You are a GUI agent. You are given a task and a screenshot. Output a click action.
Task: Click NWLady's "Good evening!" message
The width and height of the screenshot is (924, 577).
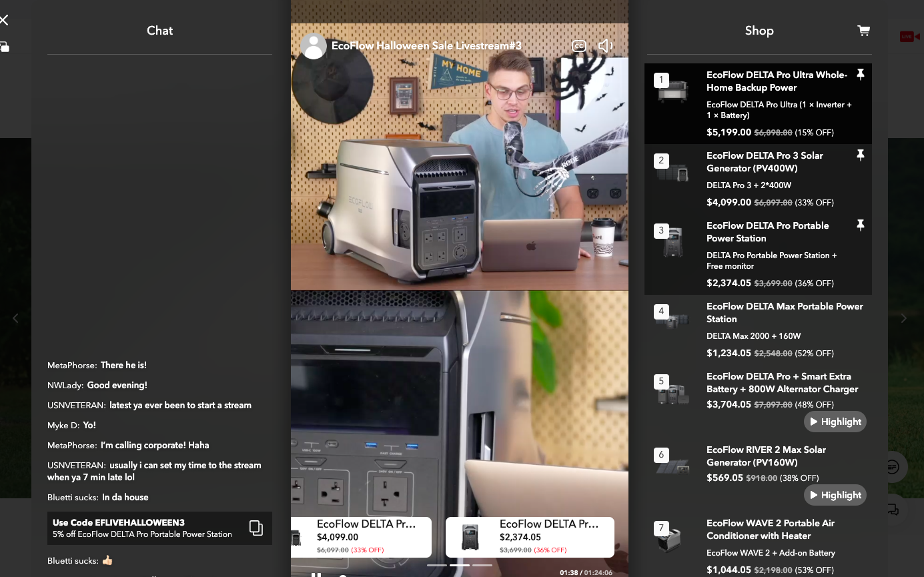click(x=117, y=385)
